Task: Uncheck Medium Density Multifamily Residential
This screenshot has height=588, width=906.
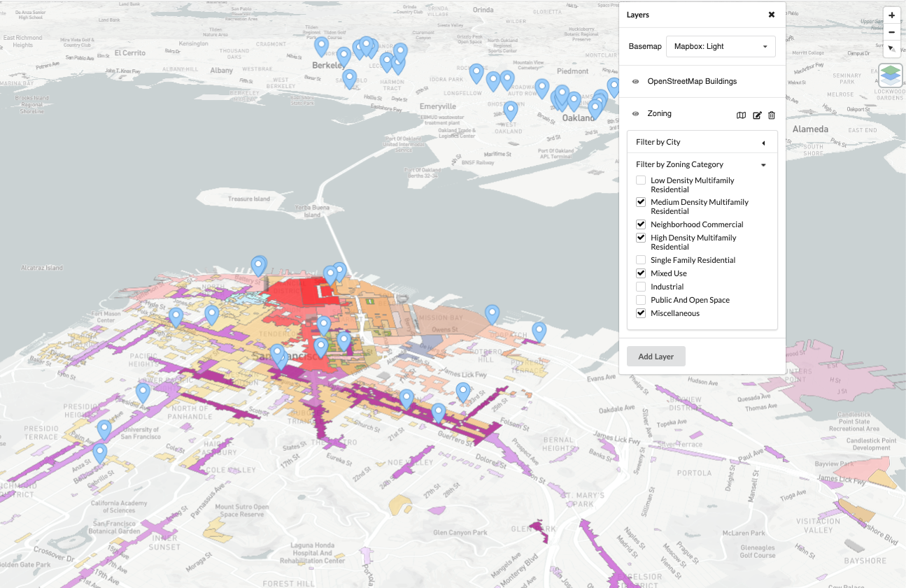Action: point(641,202)
